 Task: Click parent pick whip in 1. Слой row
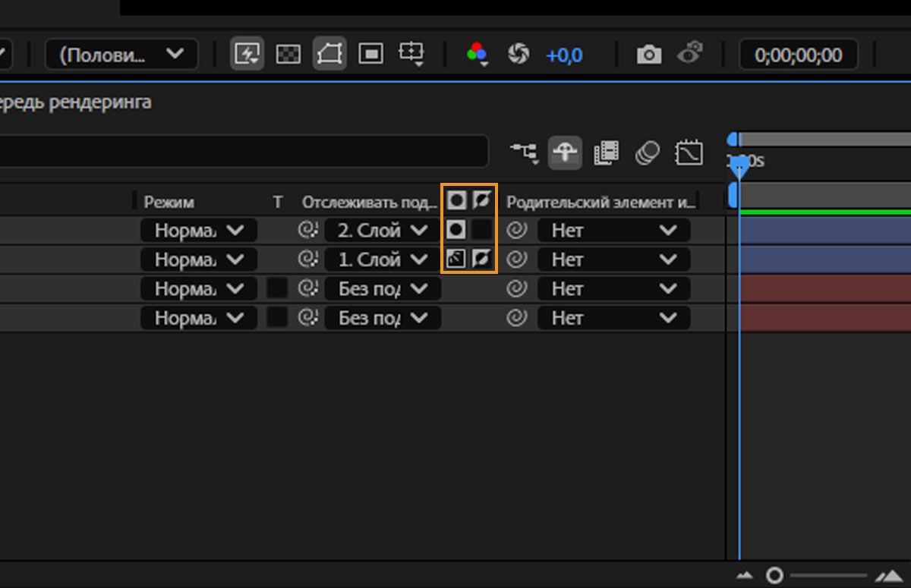point(517,259)
